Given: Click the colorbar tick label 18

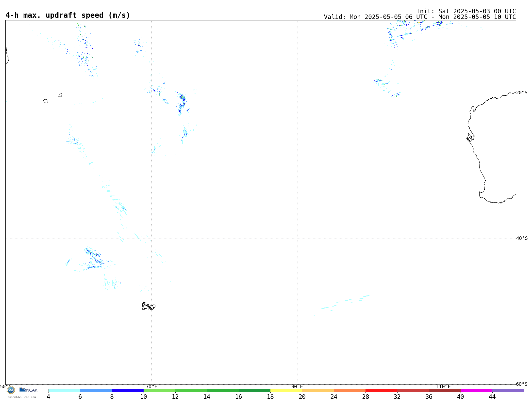Looking at the screenshot, I should pyautogui.click(x=270, y=397).
